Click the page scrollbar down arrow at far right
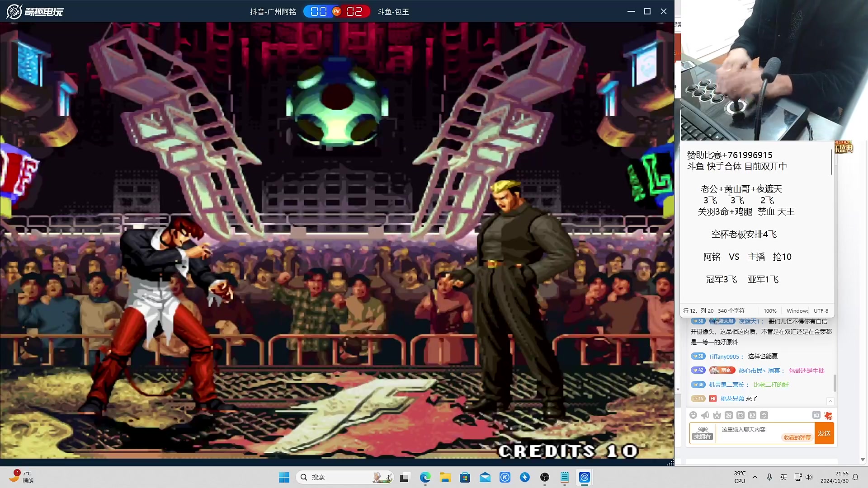Image resolution: width=868 pixels, height=488 pixels. 863,459
